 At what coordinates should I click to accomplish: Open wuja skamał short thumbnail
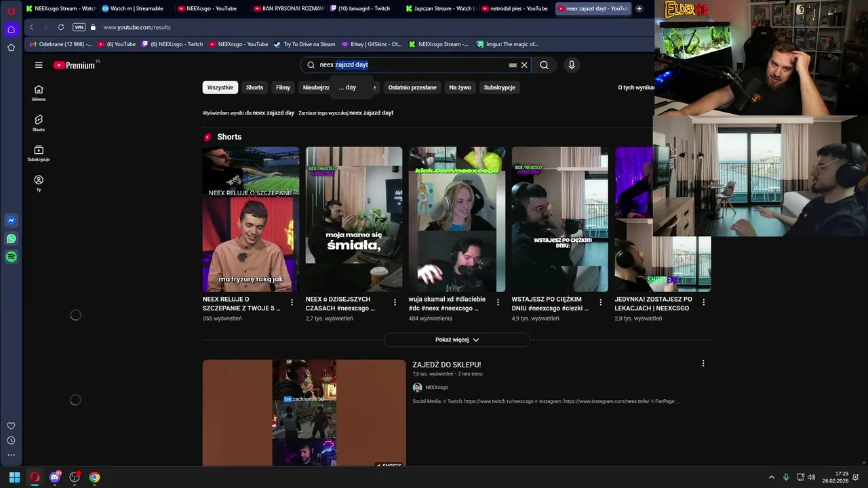457,220
